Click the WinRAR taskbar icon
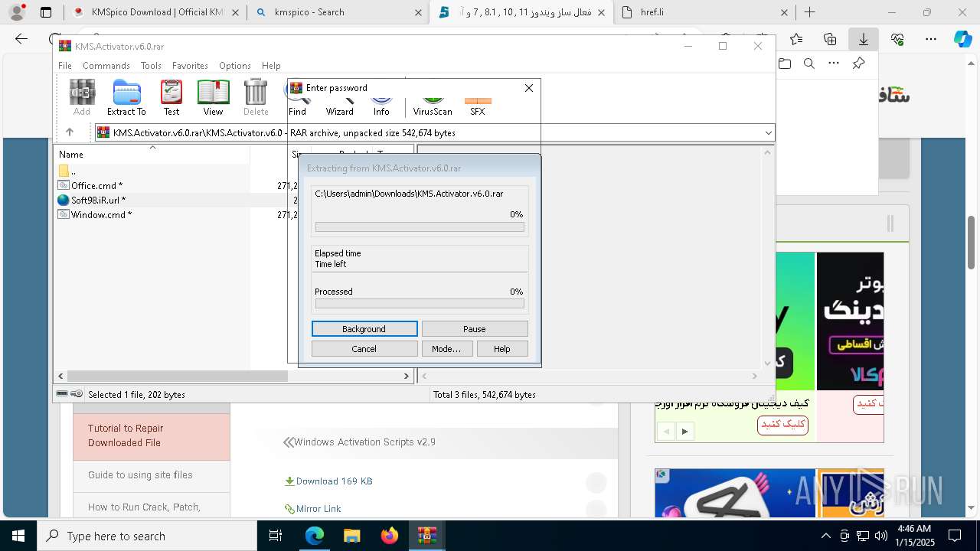The width and height of the screenshot is (980, 551). pyautogui.click(x=427, y=536)
